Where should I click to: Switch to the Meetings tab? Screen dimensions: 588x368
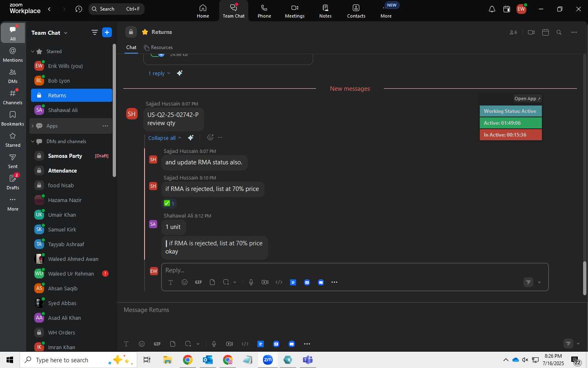point(295,11)
